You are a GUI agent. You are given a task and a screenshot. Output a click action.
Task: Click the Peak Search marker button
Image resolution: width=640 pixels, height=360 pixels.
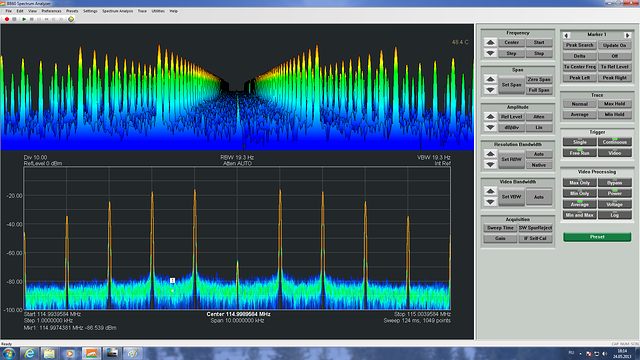(580, 45)
